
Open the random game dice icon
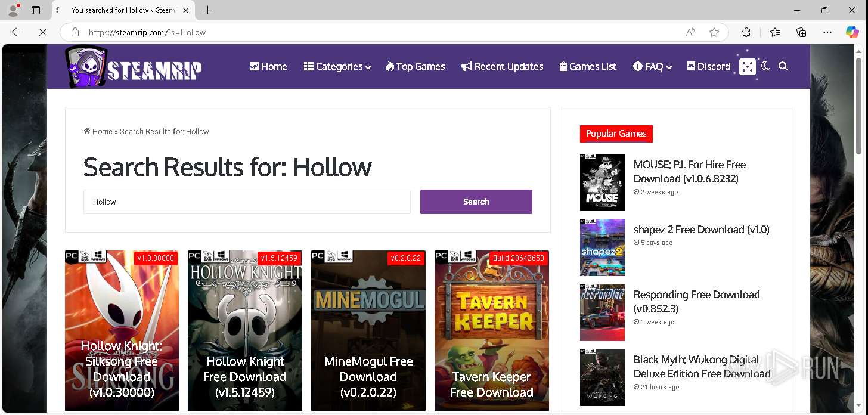[x=747, y=67]
